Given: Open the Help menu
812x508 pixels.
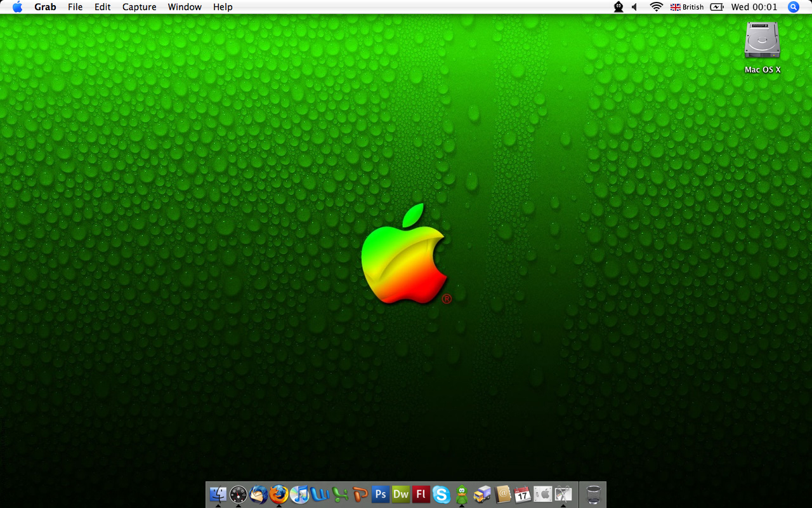Looking at the screenshot, I should click(223, 7).
